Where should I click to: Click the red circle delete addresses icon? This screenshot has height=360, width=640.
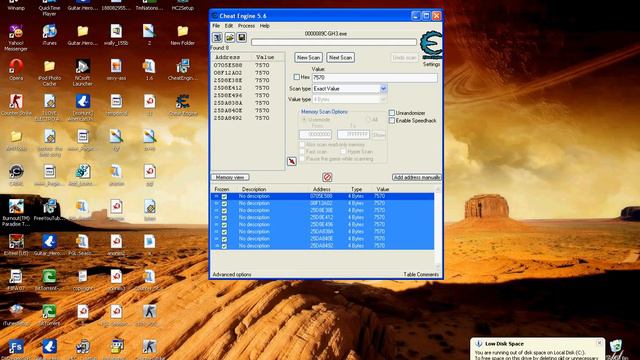[327, 177]
